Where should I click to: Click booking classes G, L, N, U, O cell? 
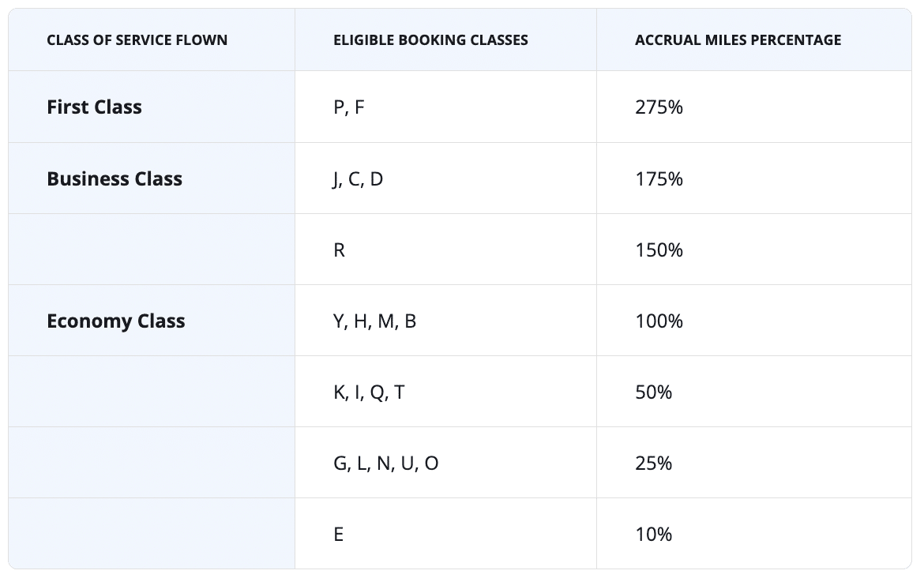[385, 464]
